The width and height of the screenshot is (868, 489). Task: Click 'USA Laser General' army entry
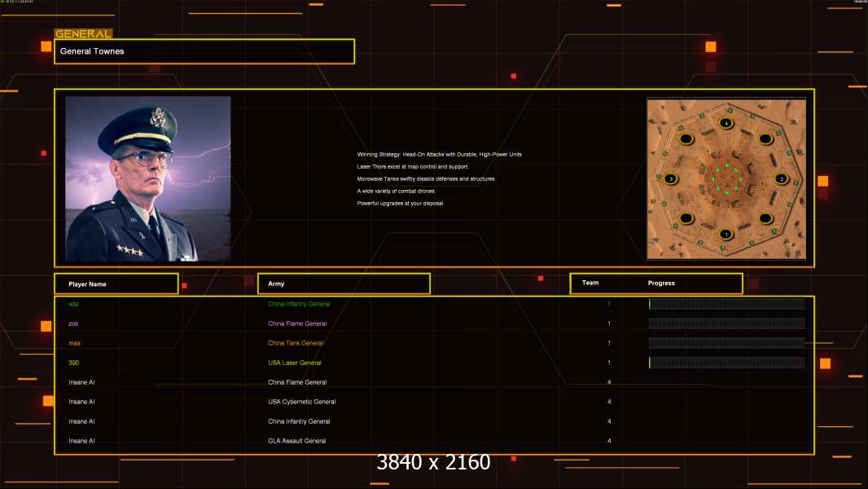(295, 363)
